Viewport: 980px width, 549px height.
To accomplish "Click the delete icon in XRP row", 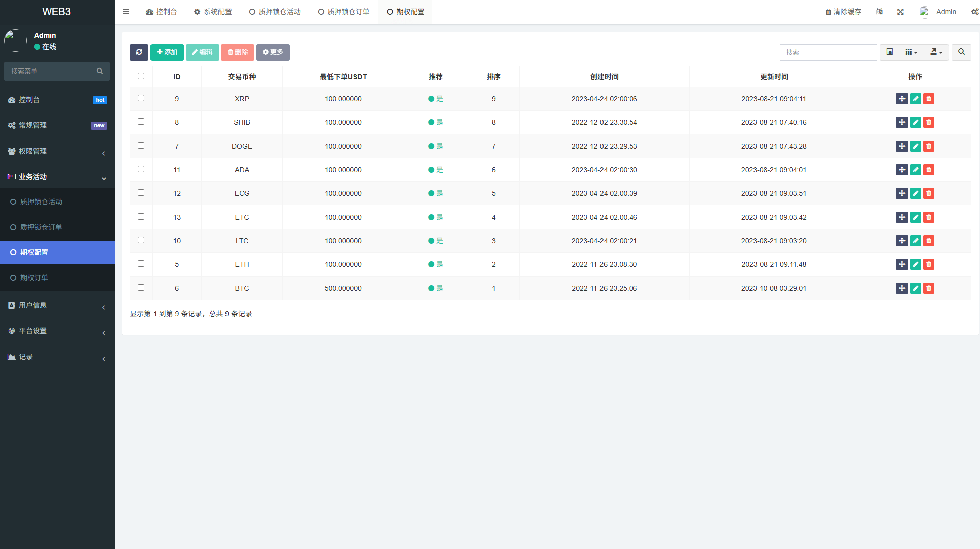I will tap(929, 99).
